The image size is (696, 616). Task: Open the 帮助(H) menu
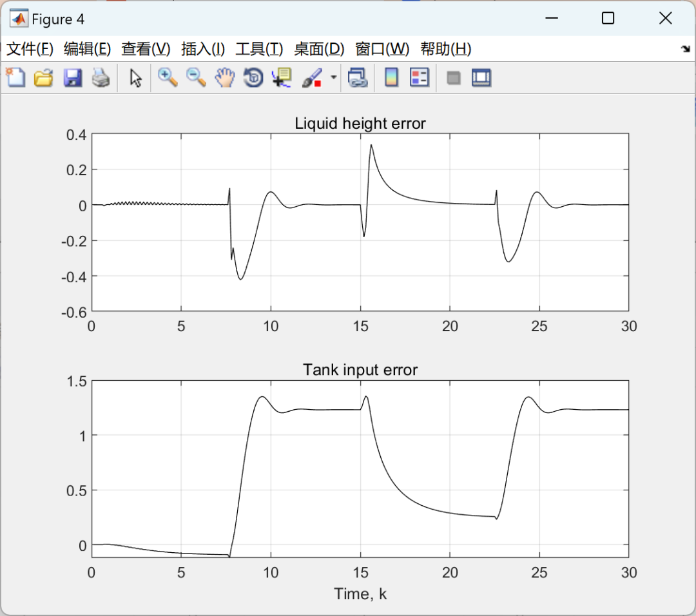446,49
